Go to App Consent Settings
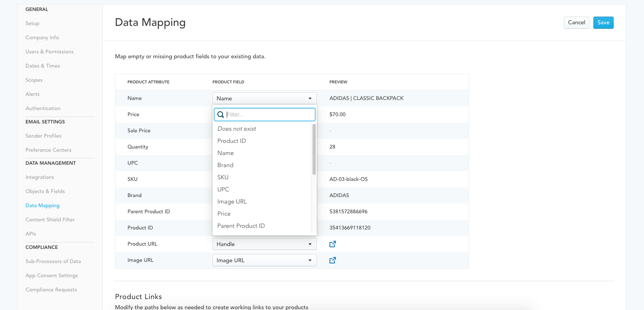Screen dimensions: 644x310 click(51, 276)
